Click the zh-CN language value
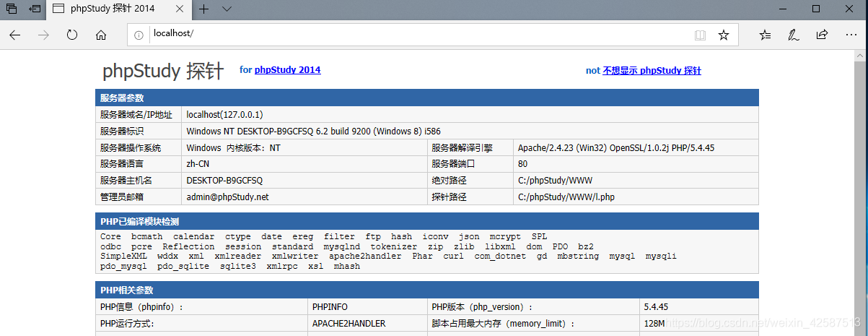Image resolution: width=868 pixels, height=336 pixels. point(198,164)
